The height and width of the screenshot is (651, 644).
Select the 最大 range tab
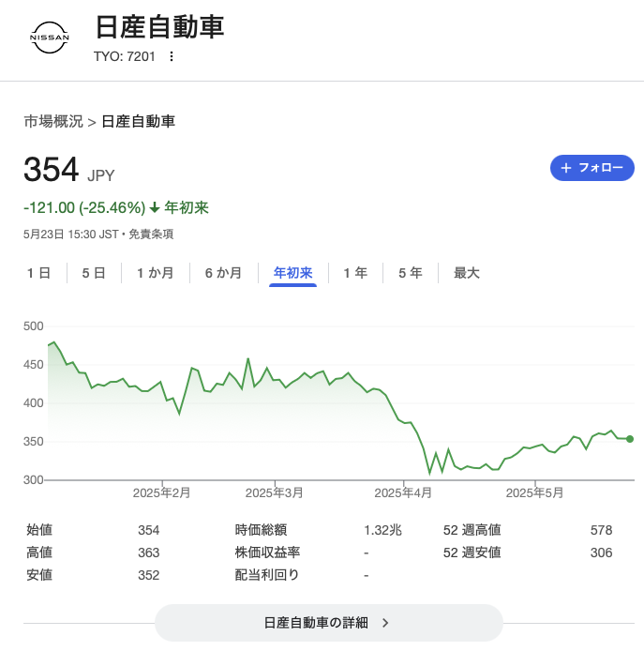(467, 273)
